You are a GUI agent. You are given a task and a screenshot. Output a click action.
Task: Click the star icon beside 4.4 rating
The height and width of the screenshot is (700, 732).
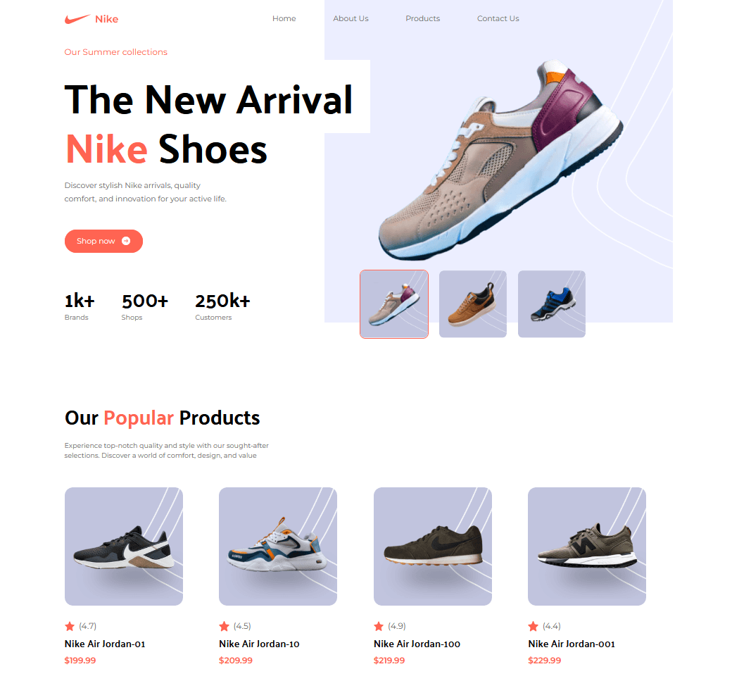tap(533, 626)
